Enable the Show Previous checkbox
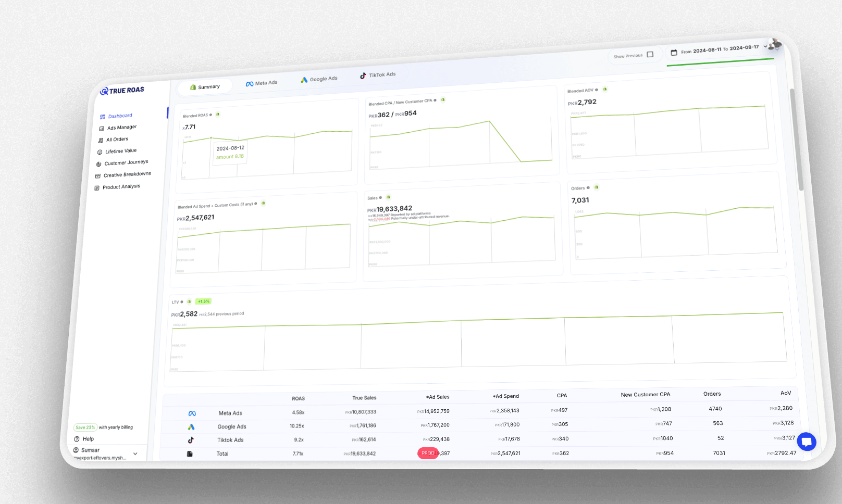This screenshot has width=842, height=504. point(650,54)
